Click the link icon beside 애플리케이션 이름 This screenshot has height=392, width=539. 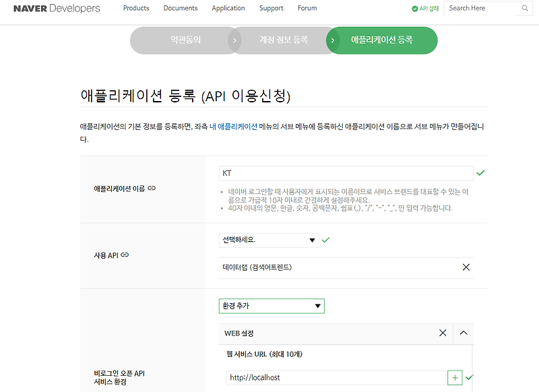(x=152, y=189)
